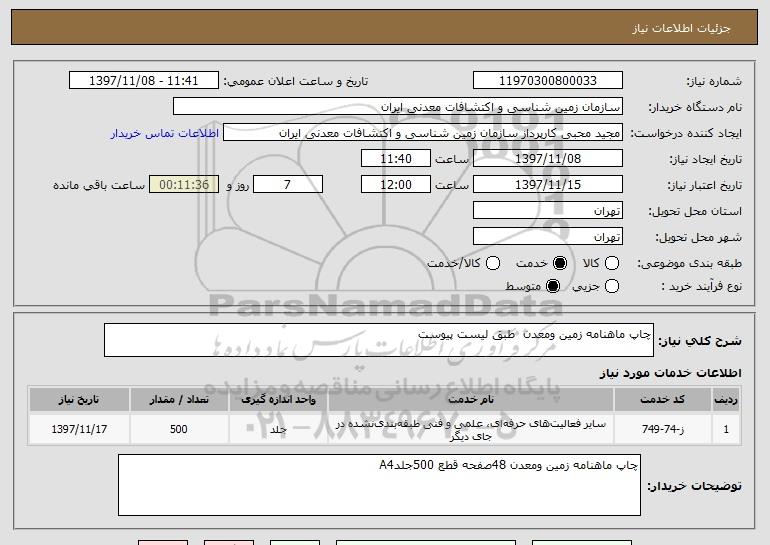Click the ردیف column header
Image resolution: width=770 pixels, height=545 pixels.
tap(726, 400)
